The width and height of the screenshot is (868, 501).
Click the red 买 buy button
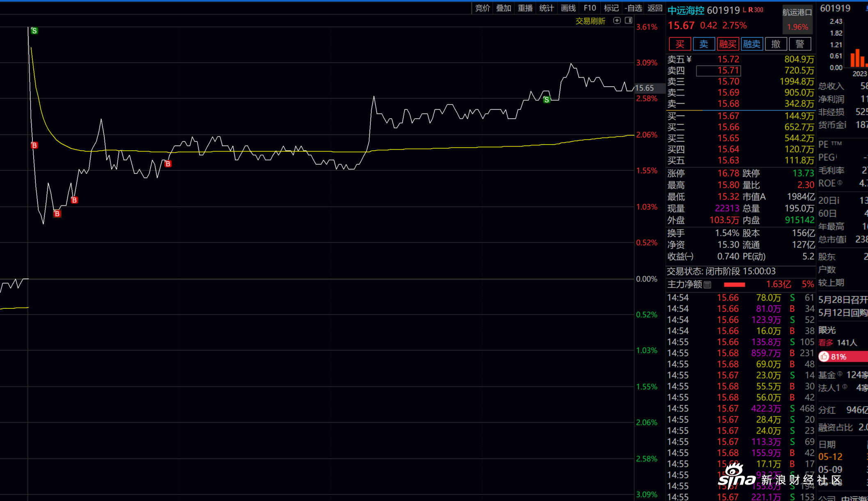pyautogui.click(x=680, y=44)
